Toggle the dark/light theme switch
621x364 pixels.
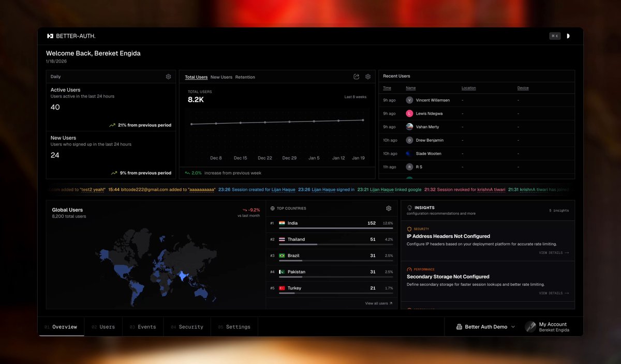[x=568, y=36]
